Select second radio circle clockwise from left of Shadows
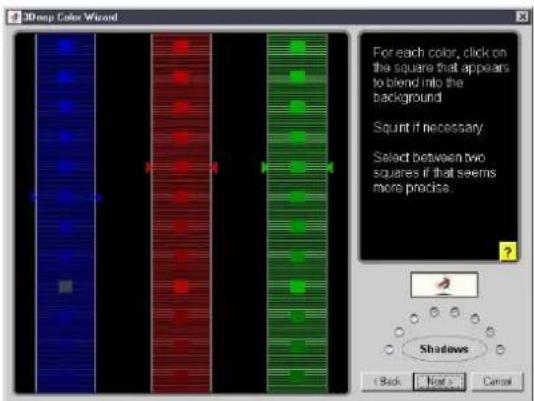 click(x=399, y=331)
